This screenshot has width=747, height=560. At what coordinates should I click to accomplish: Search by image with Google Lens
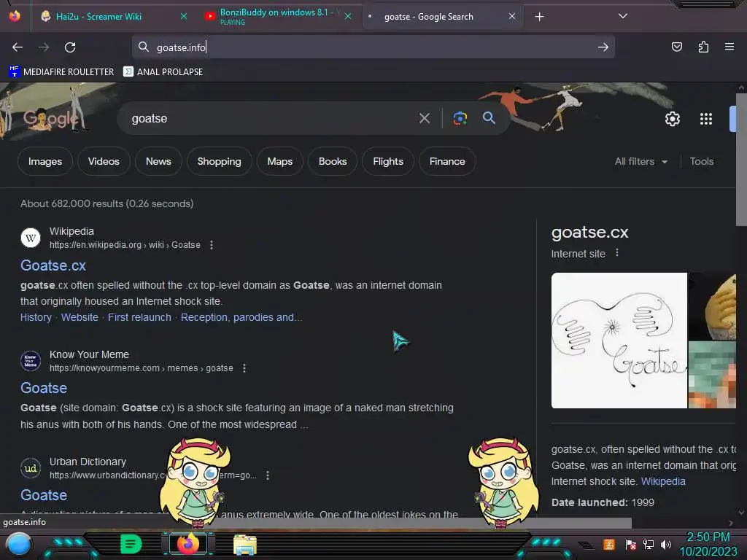click(460, 118)
